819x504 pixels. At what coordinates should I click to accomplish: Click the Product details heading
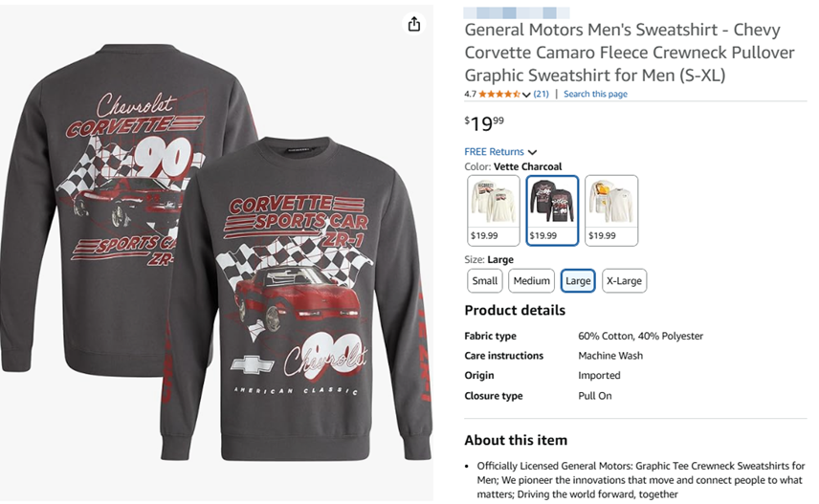(x=515, y=310)
